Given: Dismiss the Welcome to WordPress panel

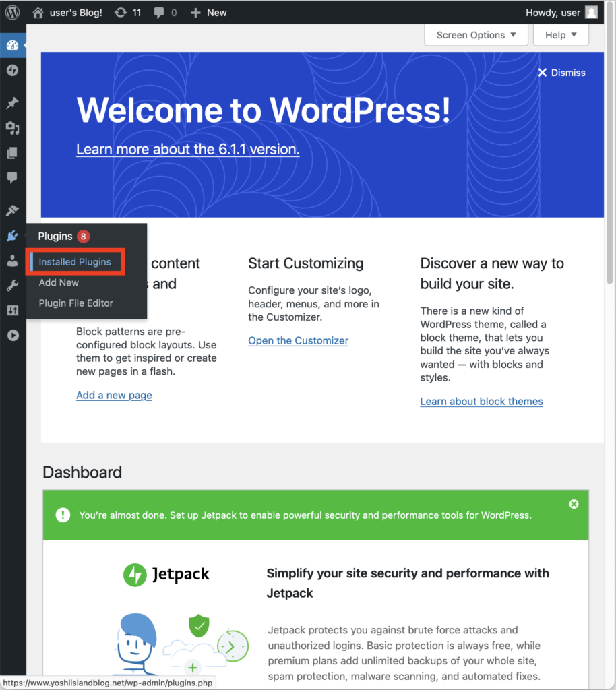Looking at the screenshot, I should pos(561,73).
